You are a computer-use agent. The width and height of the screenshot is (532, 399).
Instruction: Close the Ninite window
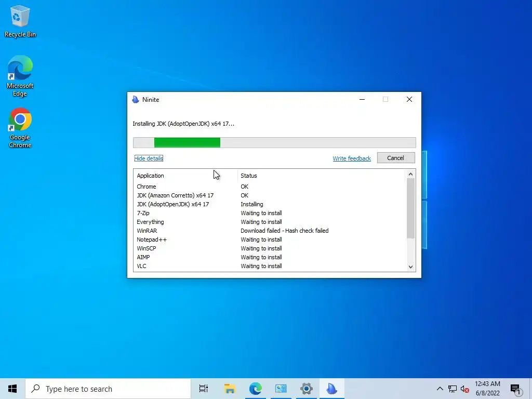(409, 99)
